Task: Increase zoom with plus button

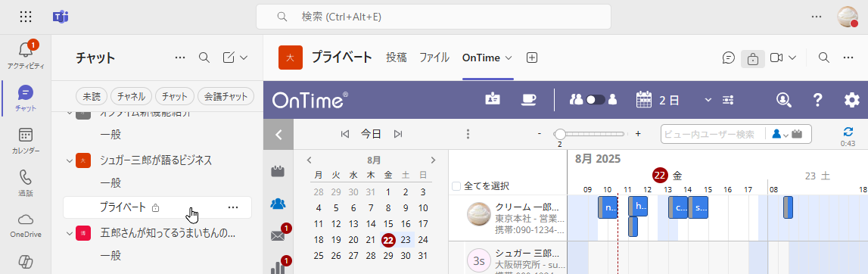Action: point(638,134)
